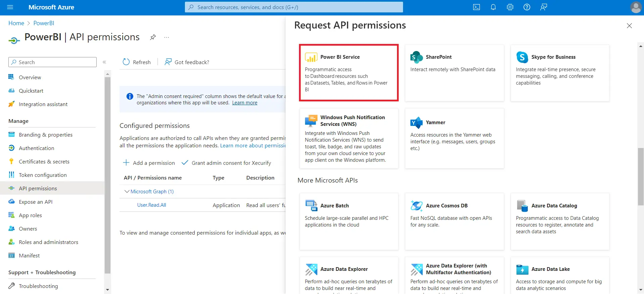The image size is (644, 294).
Task: Open Learn more about permissions link
Action: point(253,145)
